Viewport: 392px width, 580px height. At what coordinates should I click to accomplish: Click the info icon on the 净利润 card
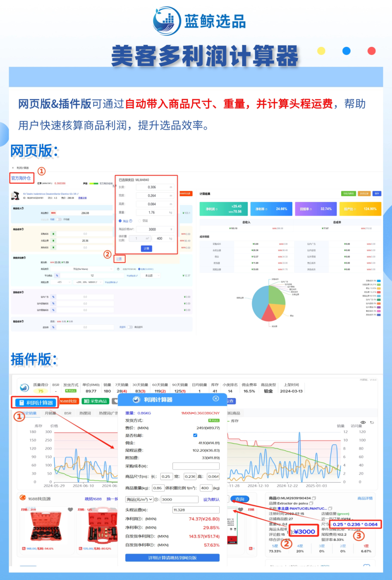point(216,209)
